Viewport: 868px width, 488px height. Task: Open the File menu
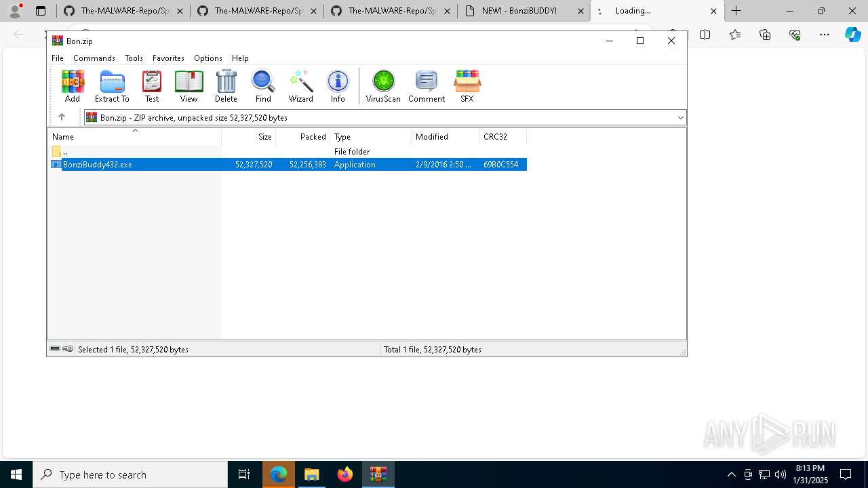pos(58,58)
